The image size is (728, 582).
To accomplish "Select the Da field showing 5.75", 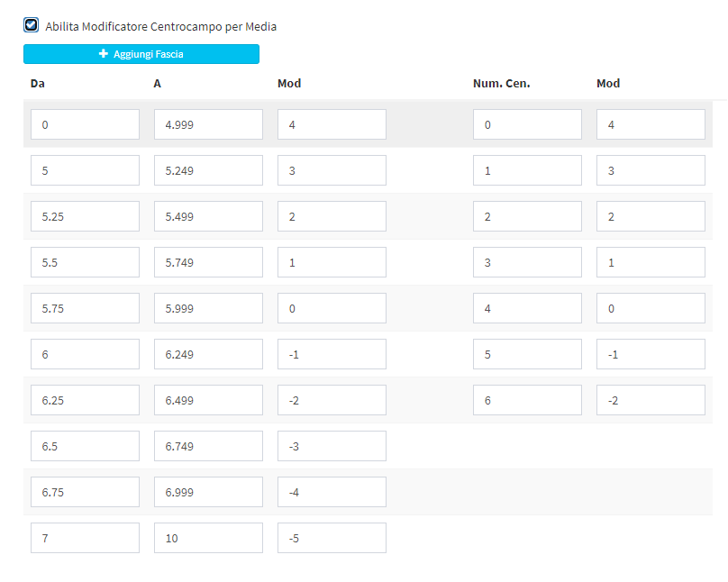I will [x=85, y=308].
